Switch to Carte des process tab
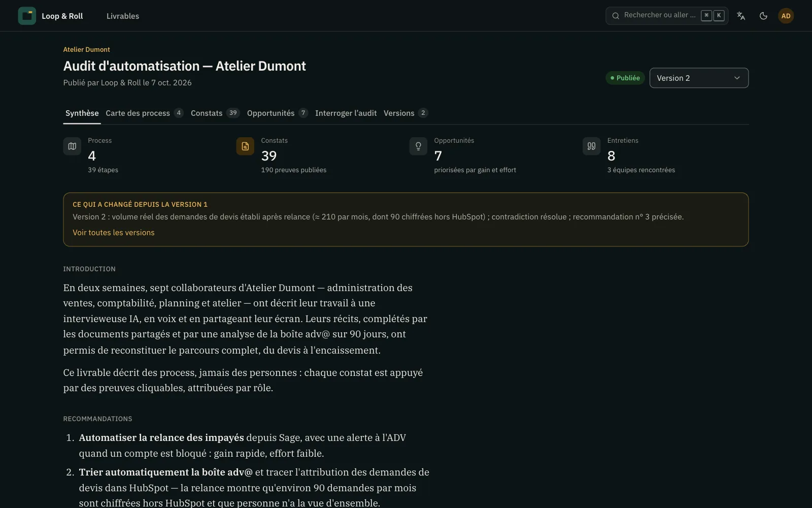Viewport: 812px width, 508px height. pyautogui.click(x=144, y=113)
